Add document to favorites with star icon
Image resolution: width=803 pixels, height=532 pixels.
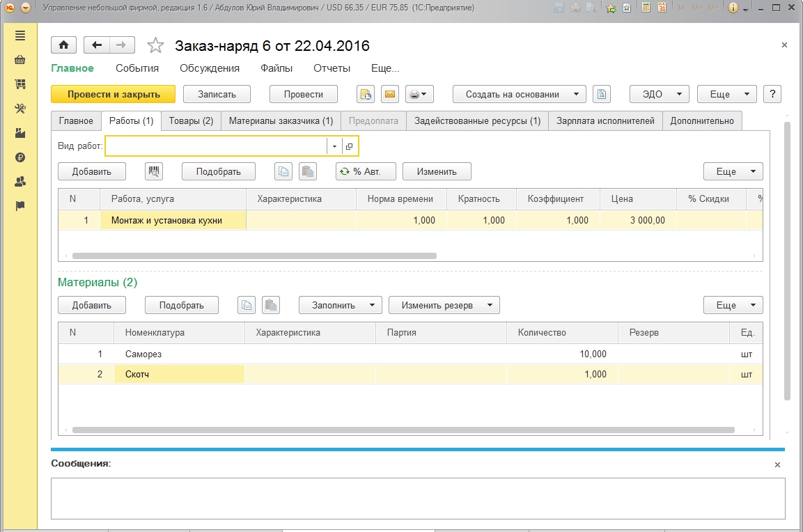pos(155,45)
